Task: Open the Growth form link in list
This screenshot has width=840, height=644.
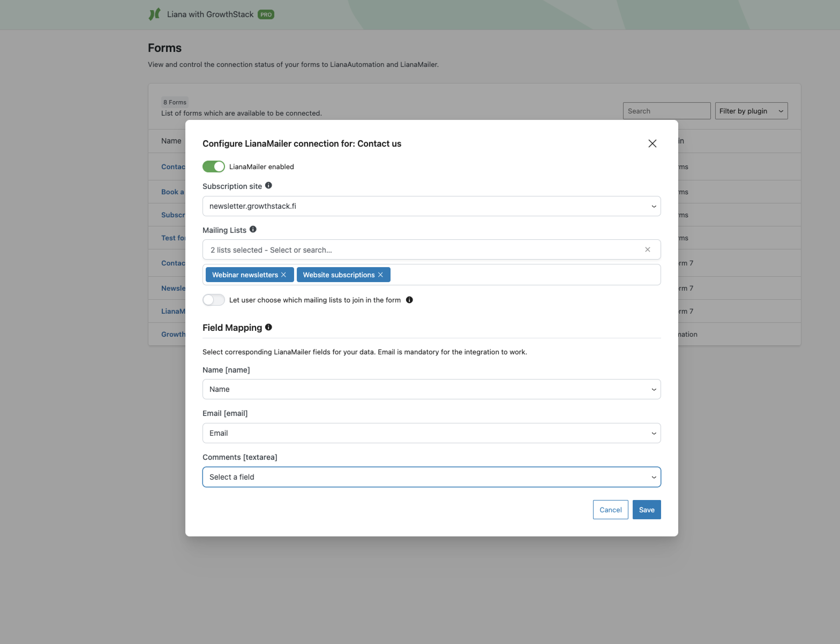Action: (173, 334)
